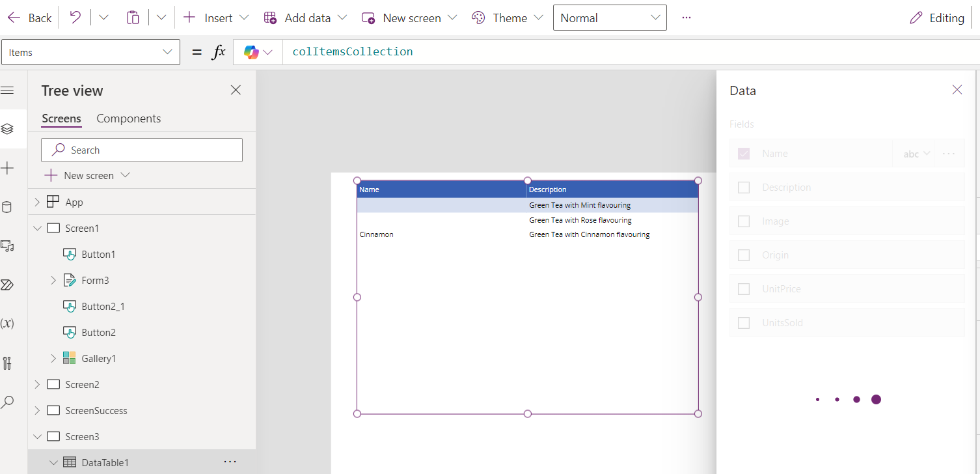Open the Add data menu
Screen dimensions: 980x474
(305, 18)
